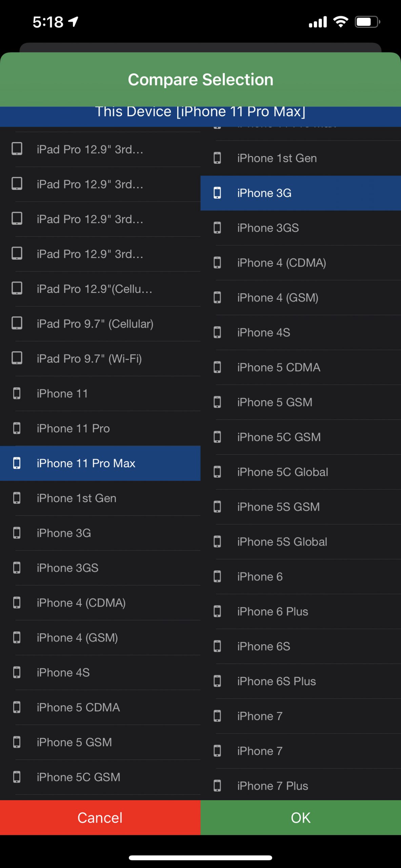The height and width of the screenshot is (868, 401).
Task: Select iPhone 11 Pro in the left list
Action: click(x=73, y=428)
